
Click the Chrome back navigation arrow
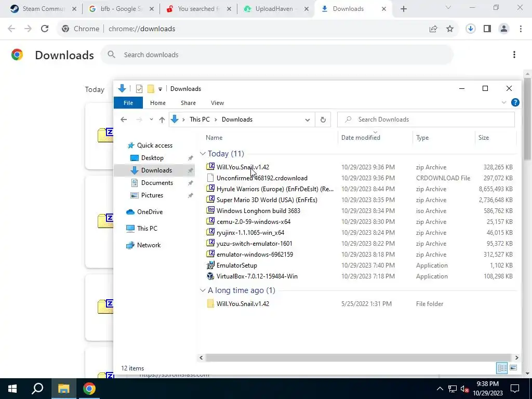11,29
